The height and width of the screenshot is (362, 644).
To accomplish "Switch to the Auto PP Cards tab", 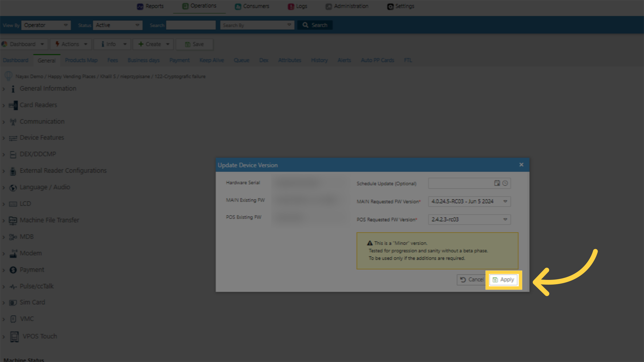I will [377, 60].
